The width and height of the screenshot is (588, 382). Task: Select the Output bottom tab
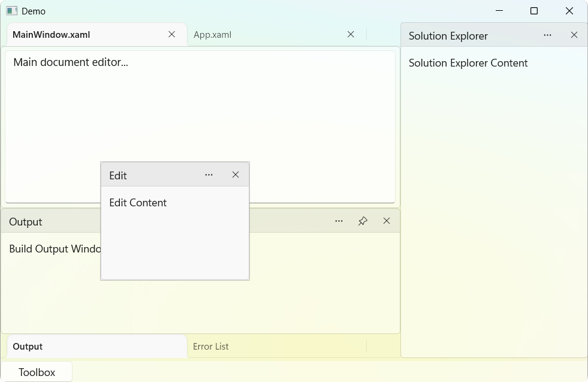[x=97, y=347]
